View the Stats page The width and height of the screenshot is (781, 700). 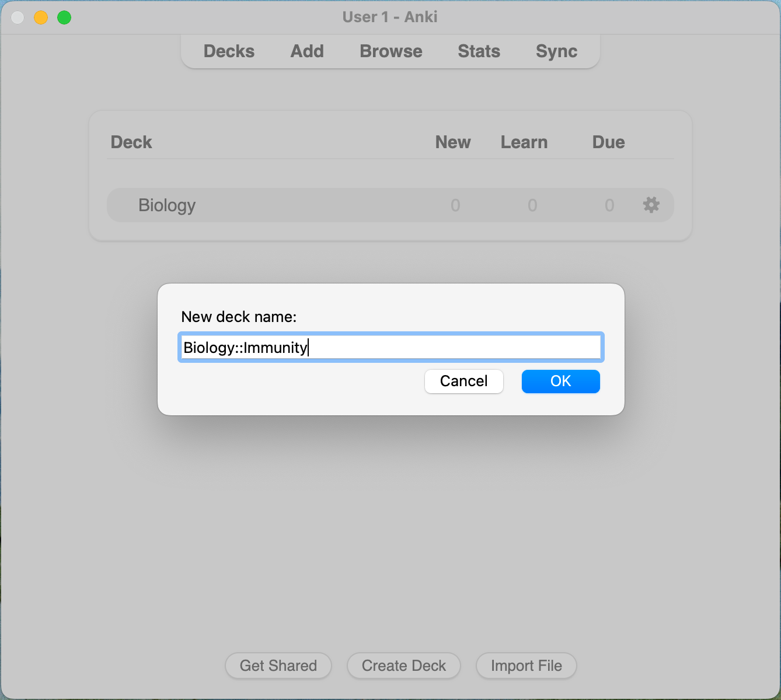pos(479,51)
